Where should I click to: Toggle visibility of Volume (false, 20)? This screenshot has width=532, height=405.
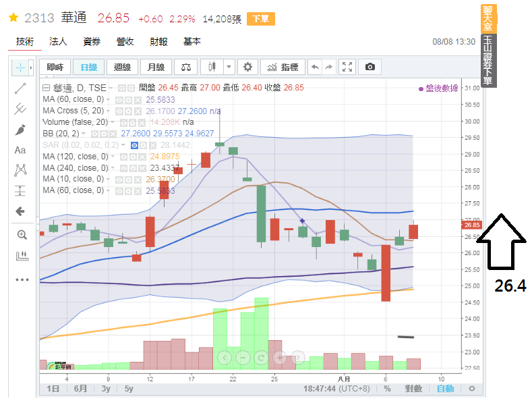click(x=124, y=122)
